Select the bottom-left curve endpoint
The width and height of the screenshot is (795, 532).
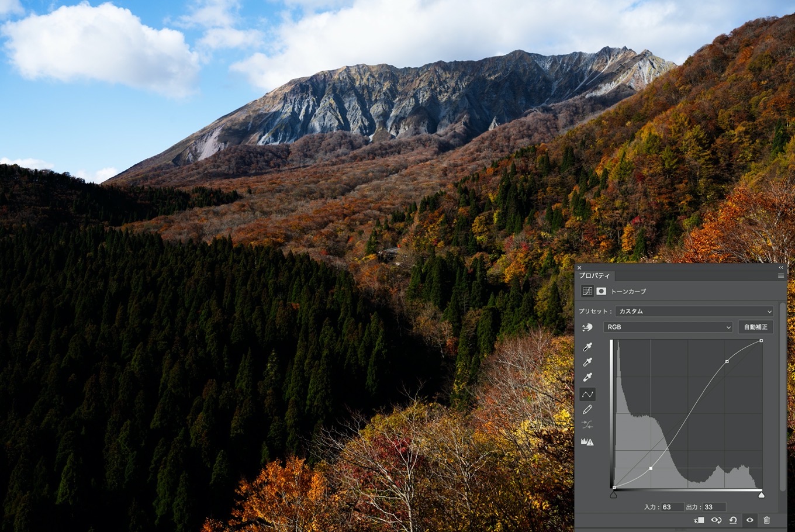pyautogui.click(x=614, y=487)
